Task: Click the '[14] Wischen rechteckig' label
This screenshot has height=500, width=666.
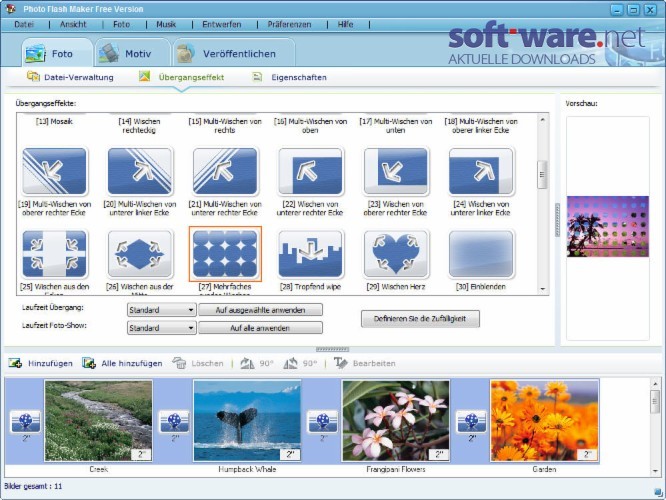Action: (139, 126)
